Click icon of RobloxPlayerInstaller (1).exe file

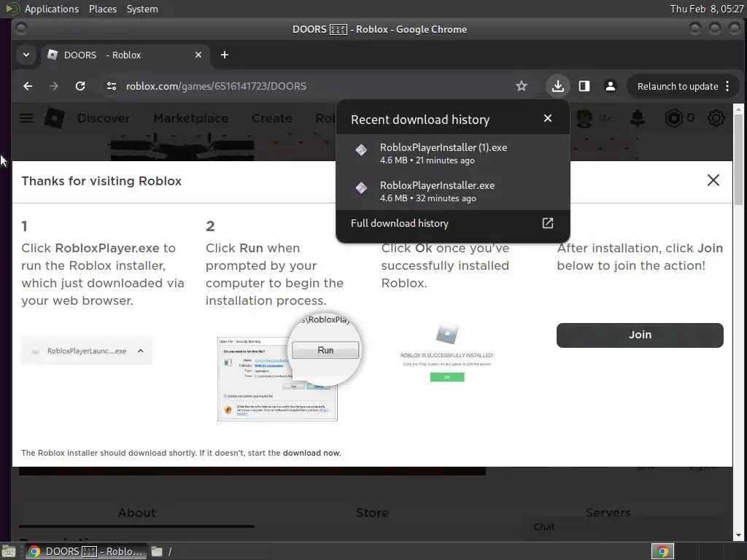pyautogui.click(x=361, y=150)
